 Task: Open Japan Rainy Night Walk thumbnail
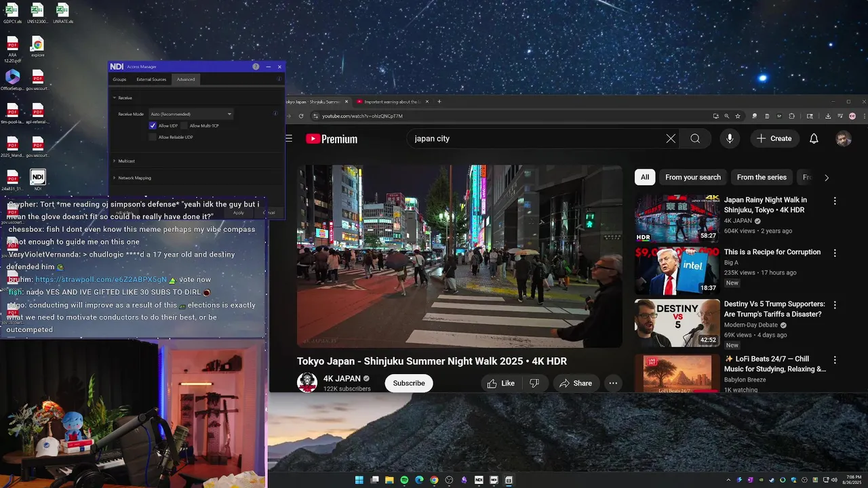(x=677, y=218)
